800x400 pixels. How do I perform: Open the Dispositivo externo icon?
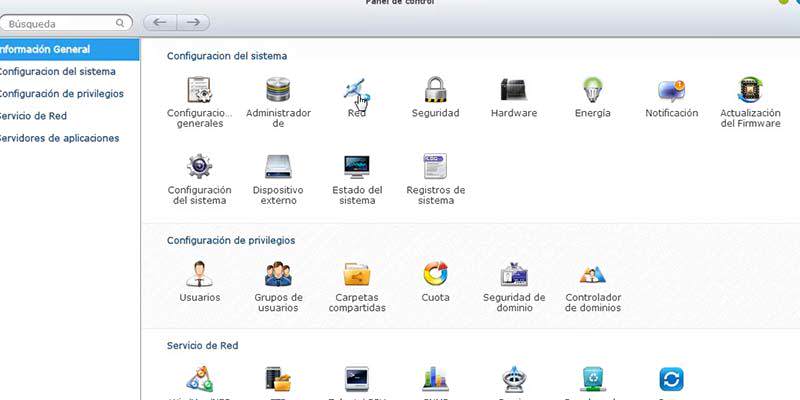(x=278, y=166)
